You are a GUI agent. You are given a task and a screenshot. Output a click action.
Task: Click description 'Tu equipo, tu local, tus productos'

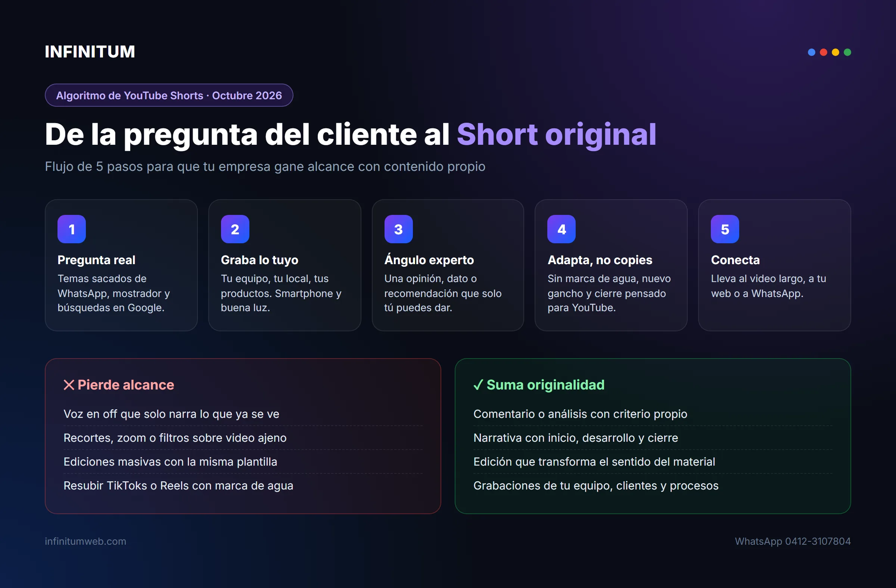click(281, 293)
